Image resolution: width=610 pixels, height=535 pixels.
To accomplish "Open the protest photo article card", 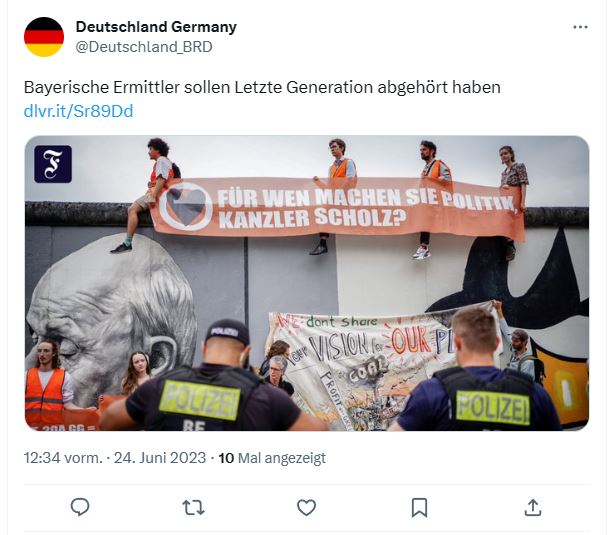I will 307,283.
